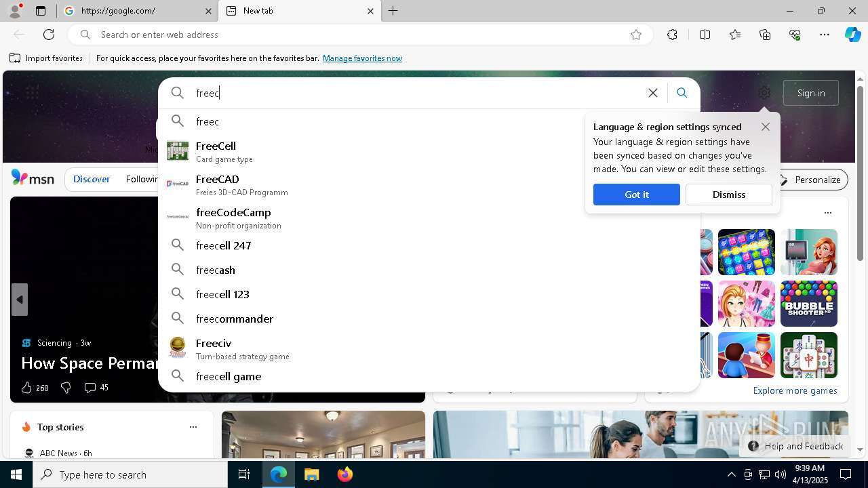868x488 pixels.
Task: Close the language settings popup
Action: click(x=766, y=127)
